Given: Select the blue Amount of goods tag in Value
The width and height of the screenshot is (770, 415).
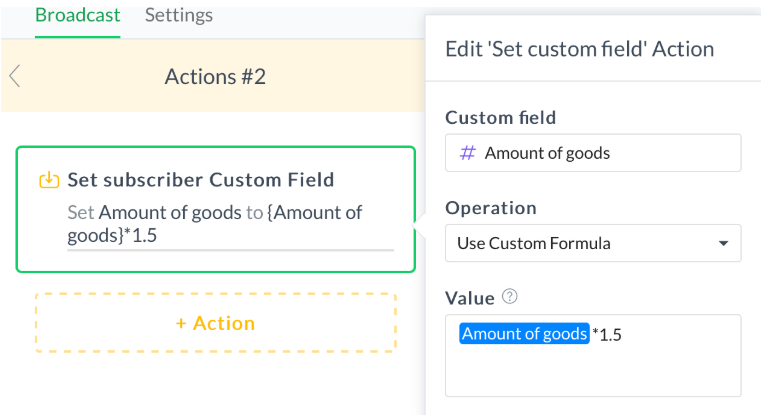Looking at the screenshot, I should (x=524, y=334).
